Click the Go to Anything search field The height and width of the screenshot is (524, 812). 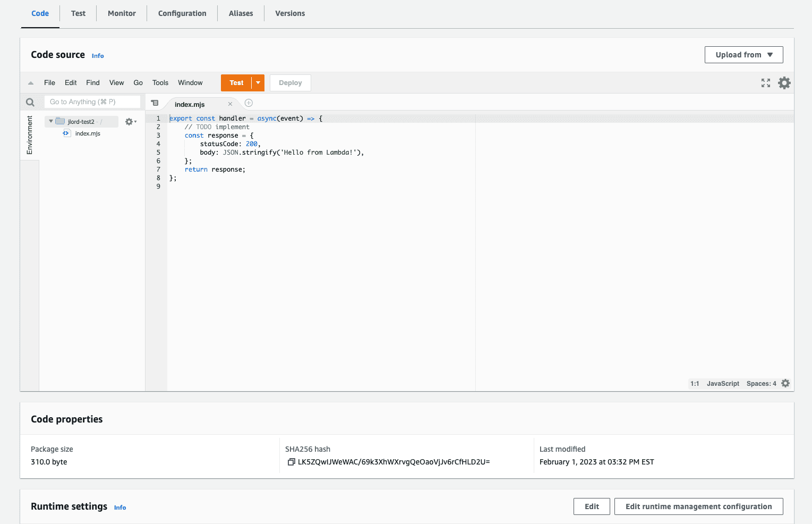[92, 102]
